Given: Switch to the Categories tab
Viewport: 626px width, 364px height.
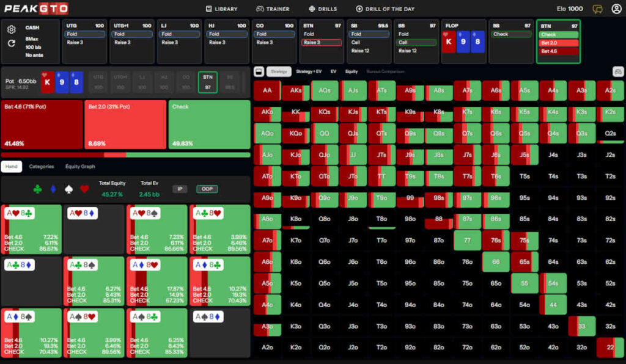Looking at the screenshot, I should (x=42, y=166).
